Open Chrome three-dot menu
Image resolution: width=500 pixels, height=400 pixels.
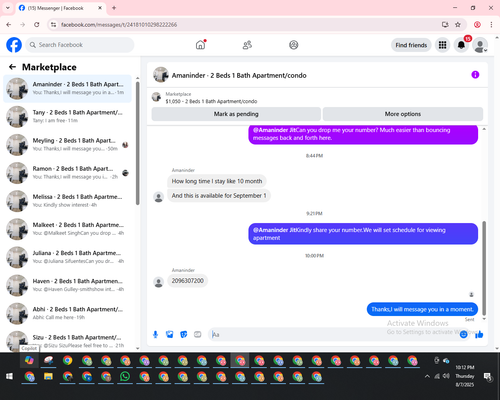pyautogui.click(x=491, y=24)
